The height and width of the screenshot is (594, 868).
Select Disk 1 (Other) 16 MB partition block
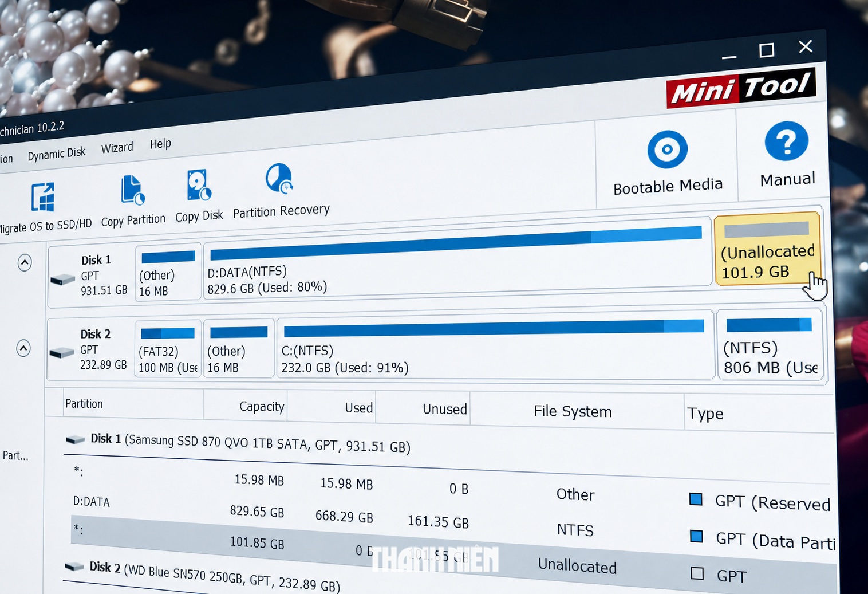pyautogui.click(x=168, y=273)
